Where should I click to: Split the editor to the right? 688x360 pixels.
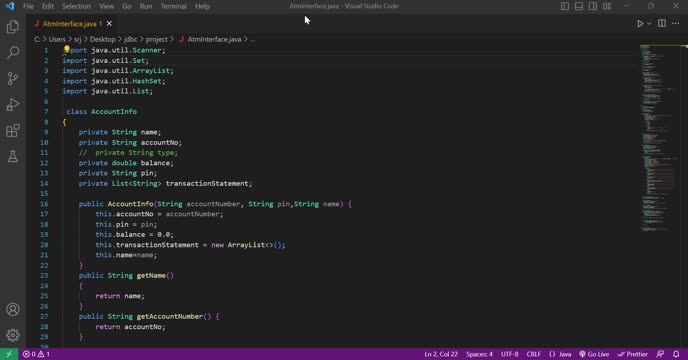coord(662,23)
